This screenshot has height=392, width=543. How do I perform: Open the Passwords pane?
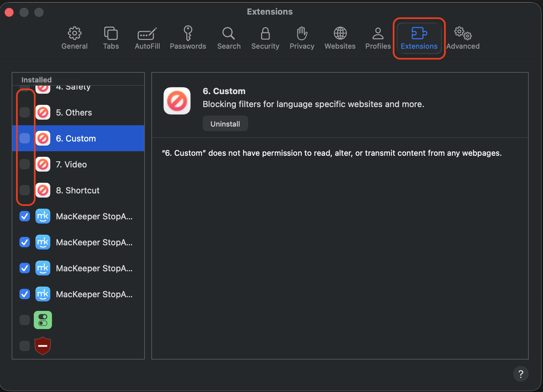click(188, 38)
